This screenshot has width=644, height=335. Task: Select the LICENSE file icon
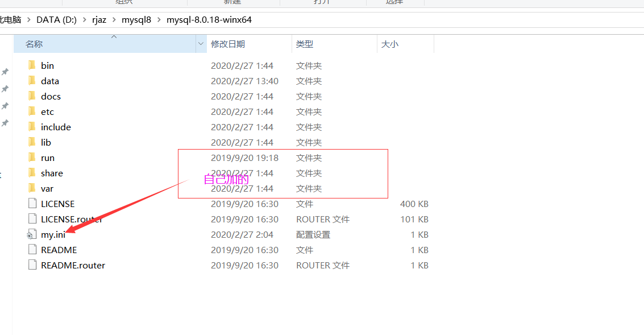32,204
